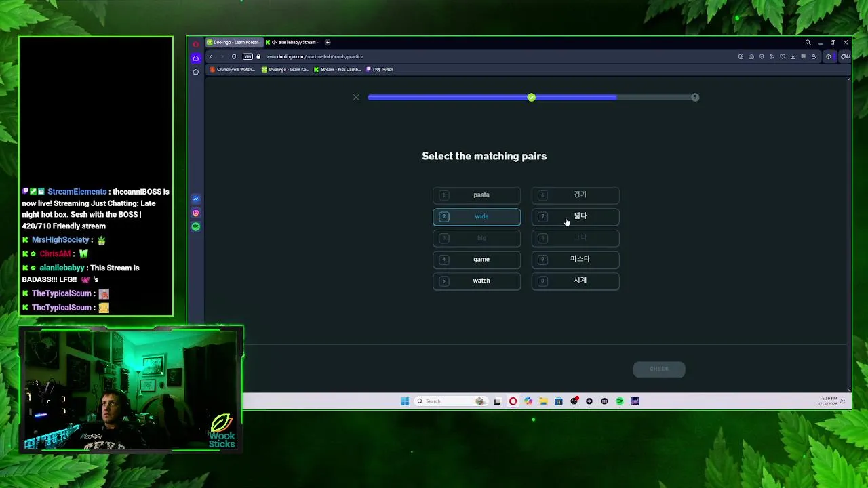Open the Duolingo - Learn Ko... bookmark

pos(285,69)
